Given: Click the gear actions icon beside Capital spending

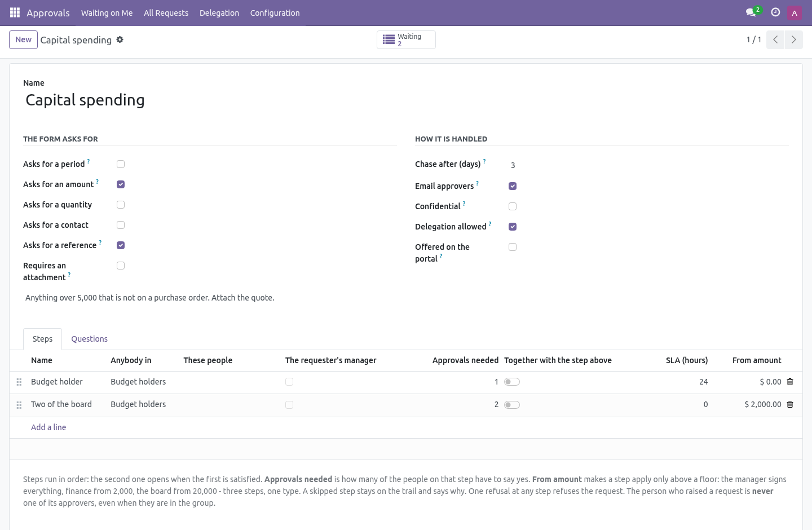Looking at the screenshot, I should click(120, 39).
